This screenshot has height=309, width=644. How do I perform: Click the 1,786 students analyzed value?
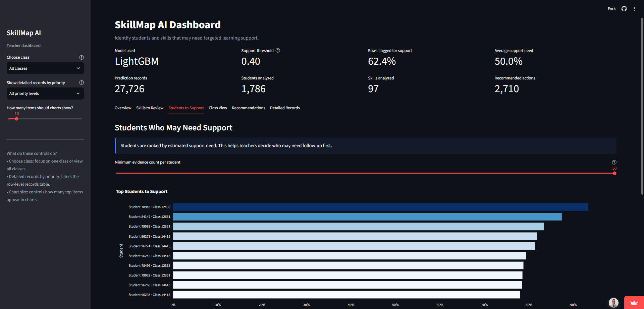pyautogui.click(x=254, y=89)
